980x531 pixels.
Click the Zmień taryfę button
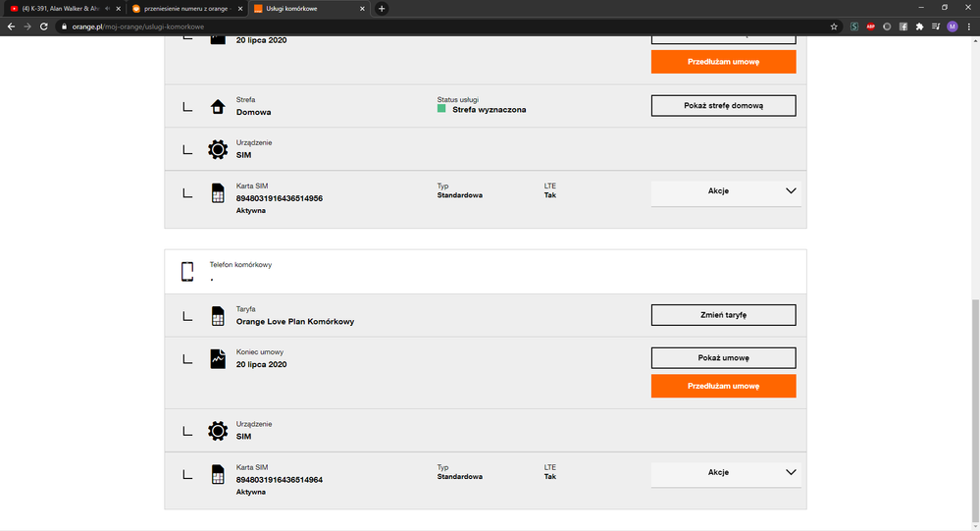(x=723, y=315)
